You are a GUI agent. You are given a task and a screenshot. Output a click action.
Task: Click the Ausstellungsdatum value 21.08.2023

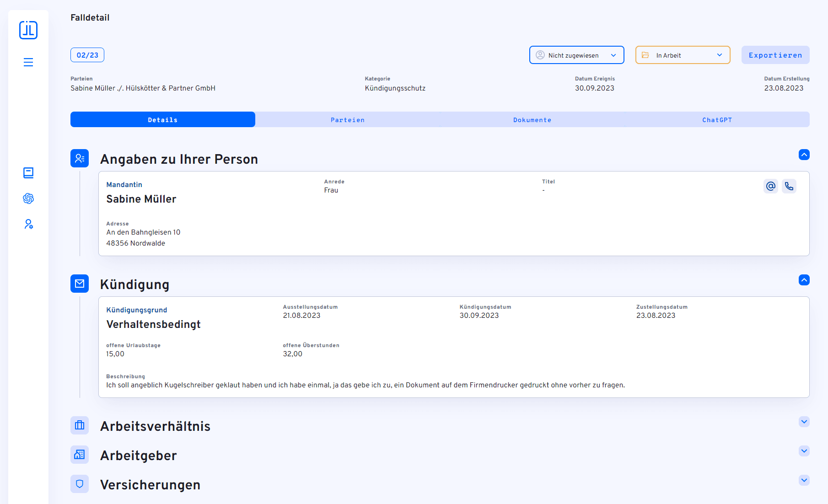301,316
